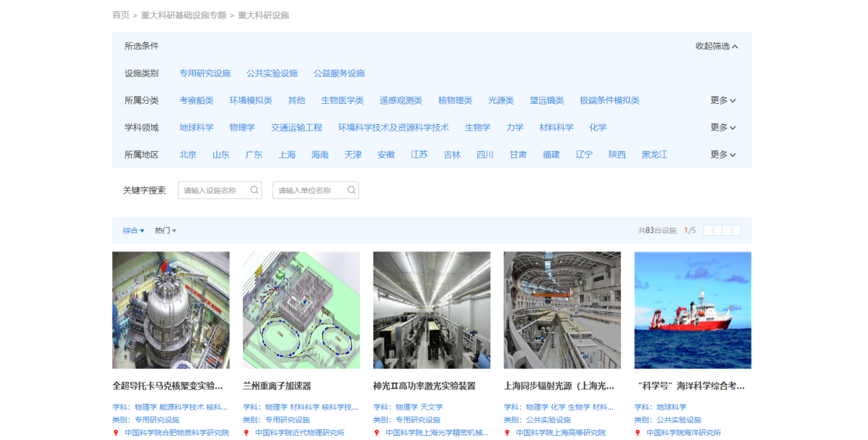Open the 兰州重离子加速器 thumbnail image
Screen dimensions: 868x440
[x=302, y=310]
